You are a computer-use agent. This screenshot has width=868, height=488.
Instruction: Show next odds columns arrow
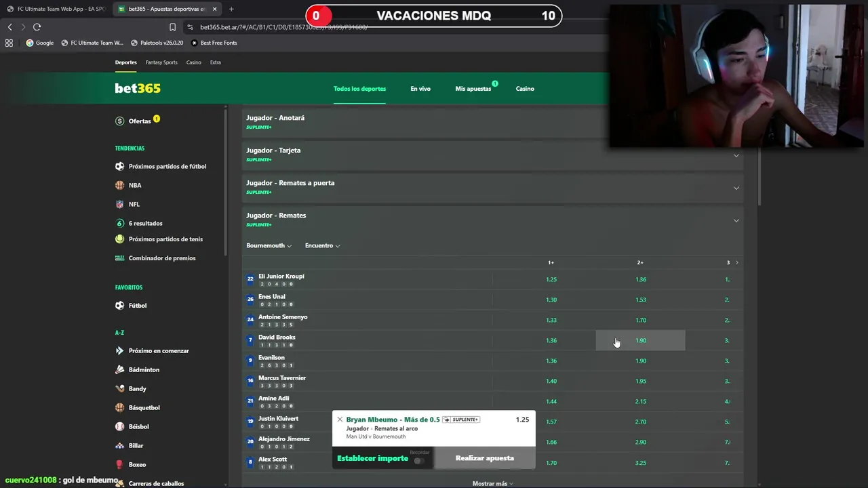[x=737, y=262]
